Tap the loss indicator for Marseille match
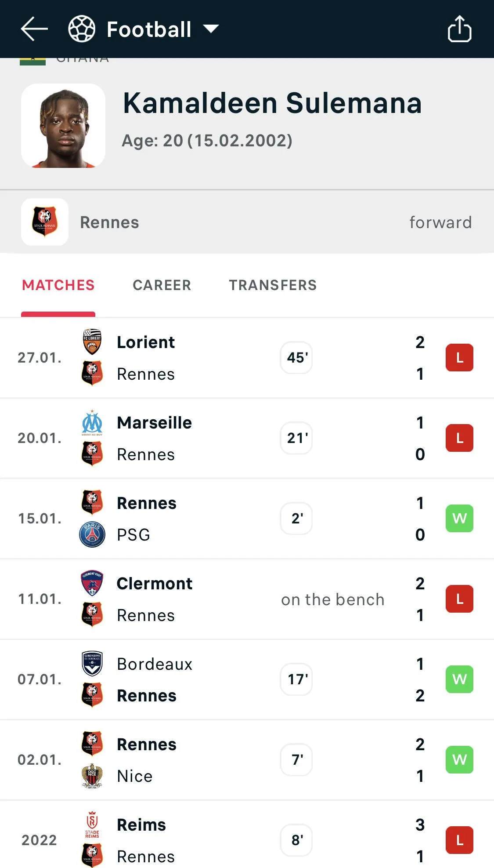Screen dimensions: 494x868 click(459, 438)
